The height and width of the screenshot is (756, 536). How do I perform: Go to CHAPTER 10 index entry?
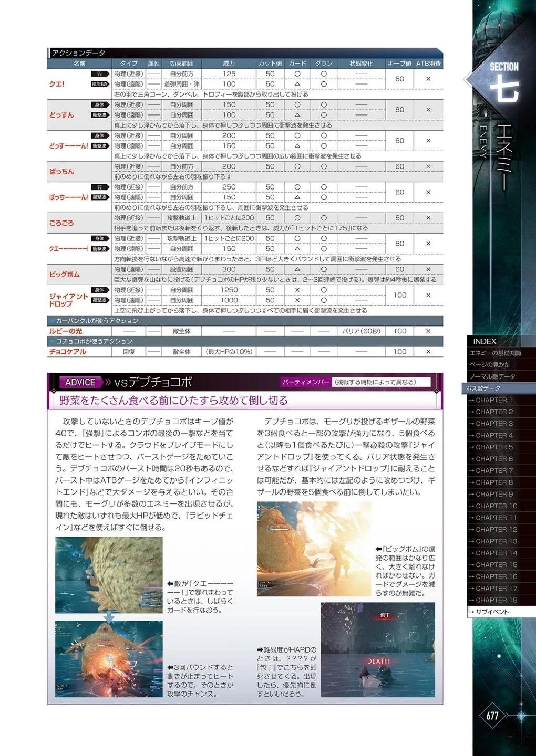click(496, 506)
